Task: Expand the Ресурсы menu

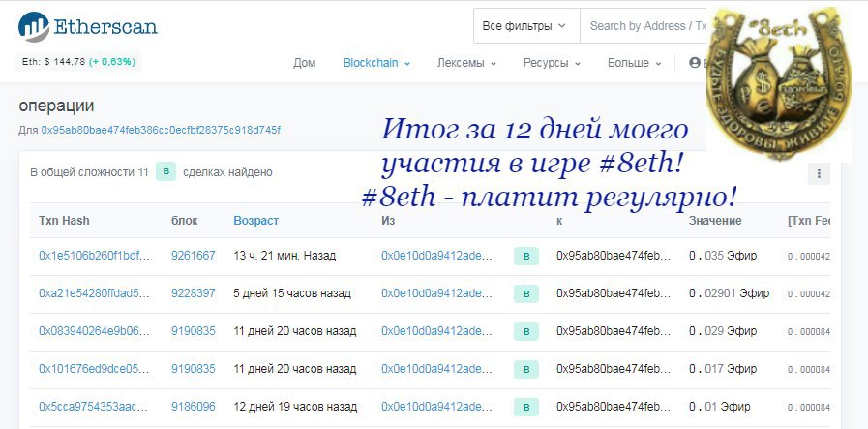Action: [552, 63]
